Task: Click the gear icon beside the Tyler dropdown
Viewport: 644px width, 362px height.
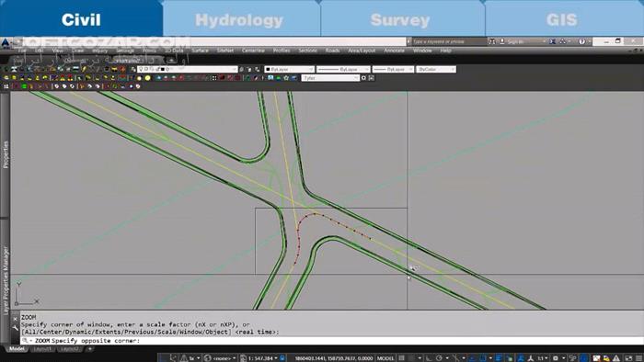Action: pos(363,78)
